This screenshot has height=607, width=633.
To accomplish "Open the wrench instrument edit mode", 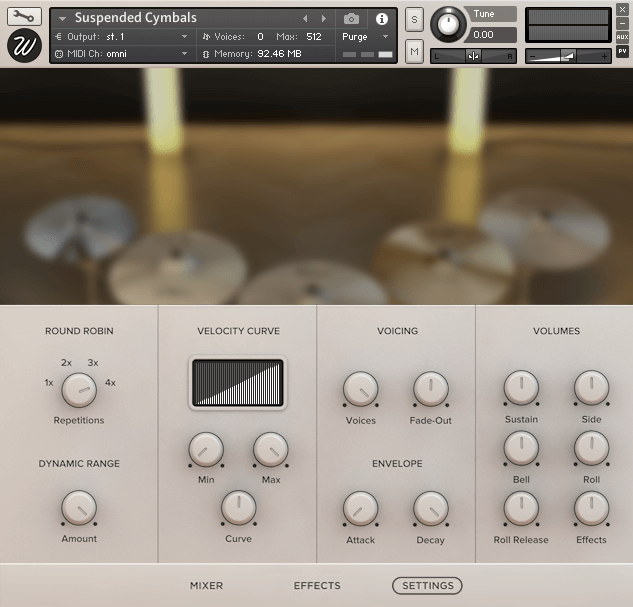I will tap(24, 16).
